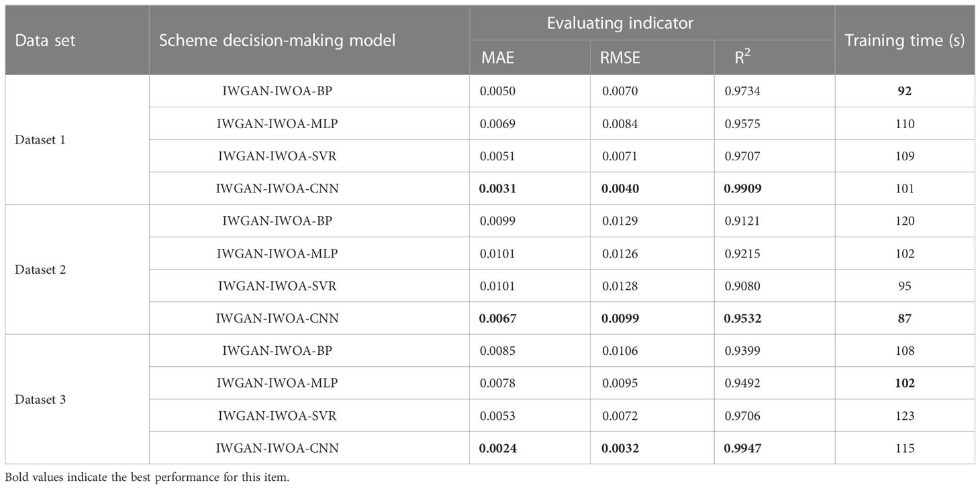Click R² value 0.9121
This screenshot has width=980, height=489.
(742, 221)
